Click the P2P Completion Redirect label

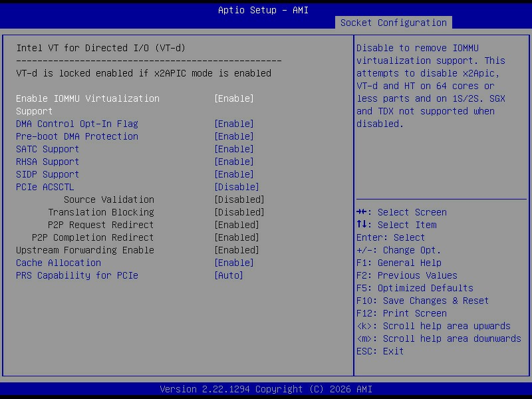pyautogui.click(x=92, y=237)
